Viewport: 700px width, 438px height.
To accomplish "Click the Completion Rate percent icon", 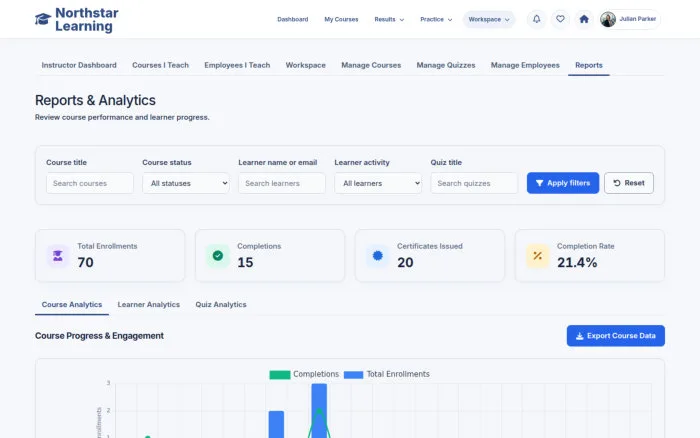I will (x=538, y=256).
